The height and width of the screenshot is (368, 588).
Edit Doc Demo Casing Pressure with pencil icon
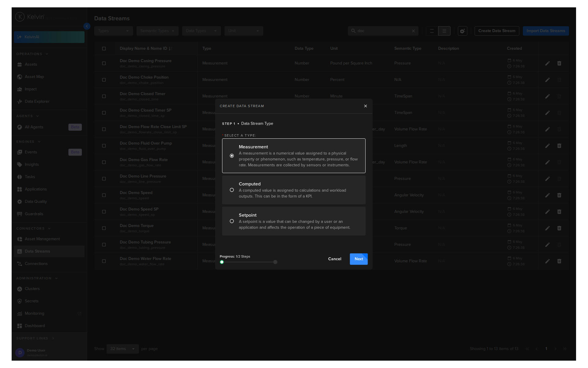(547, 63)
